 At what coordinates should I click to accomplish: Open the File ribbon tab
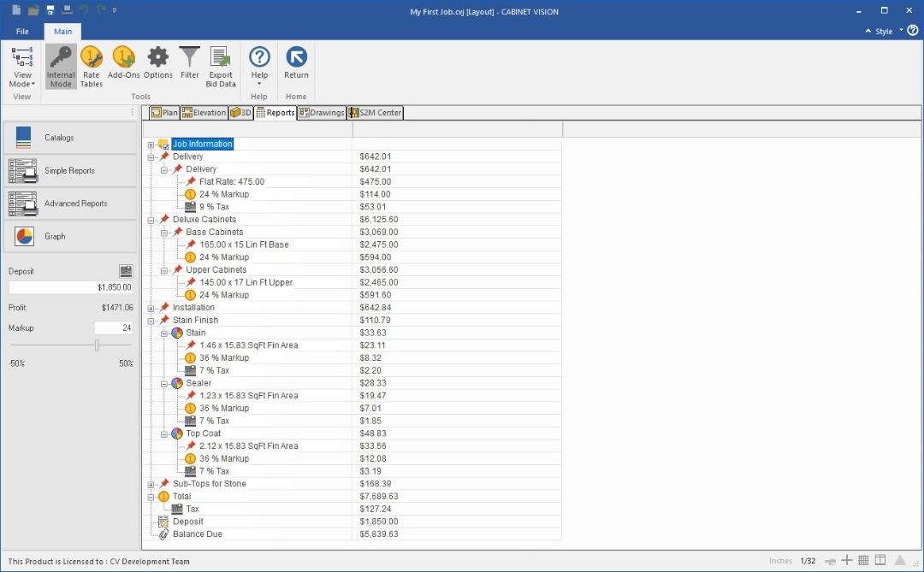[x=22, y=32]
